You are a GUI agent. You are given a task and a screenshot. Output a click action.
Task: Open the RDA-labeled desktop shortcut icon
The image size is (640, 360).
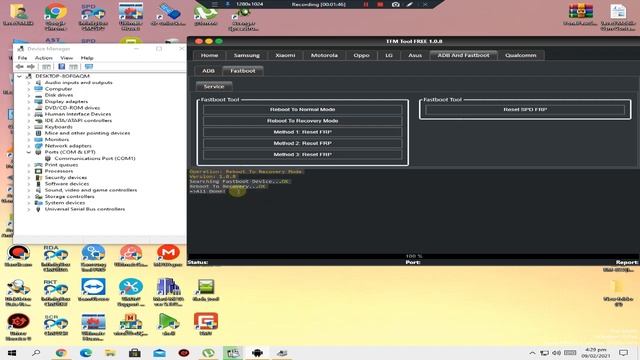[56, 258]
